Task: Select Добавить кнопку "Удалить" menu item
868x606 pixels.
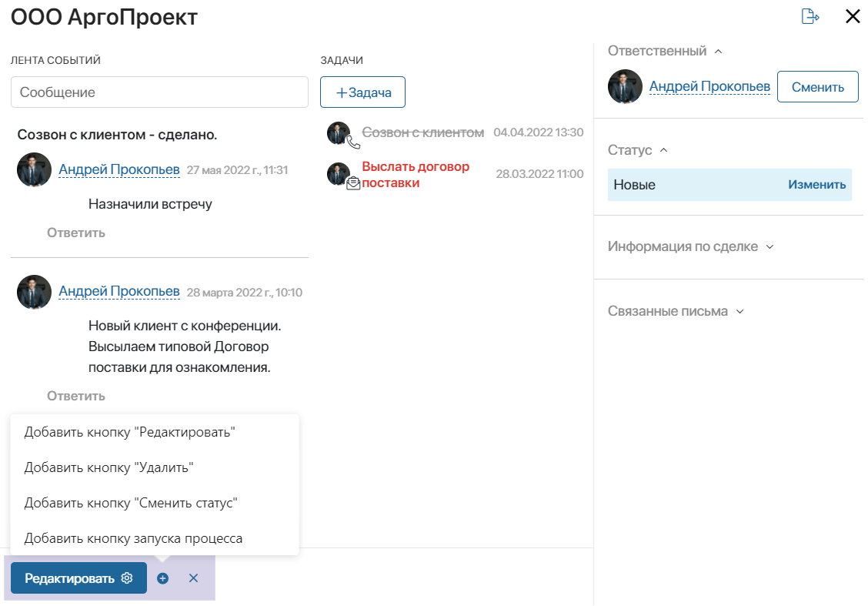Action: pos(155,467)
